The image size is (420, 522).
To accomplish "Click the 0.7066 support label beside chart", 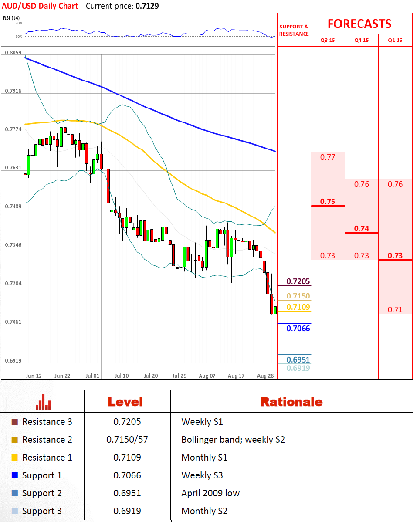I will 298,329.
